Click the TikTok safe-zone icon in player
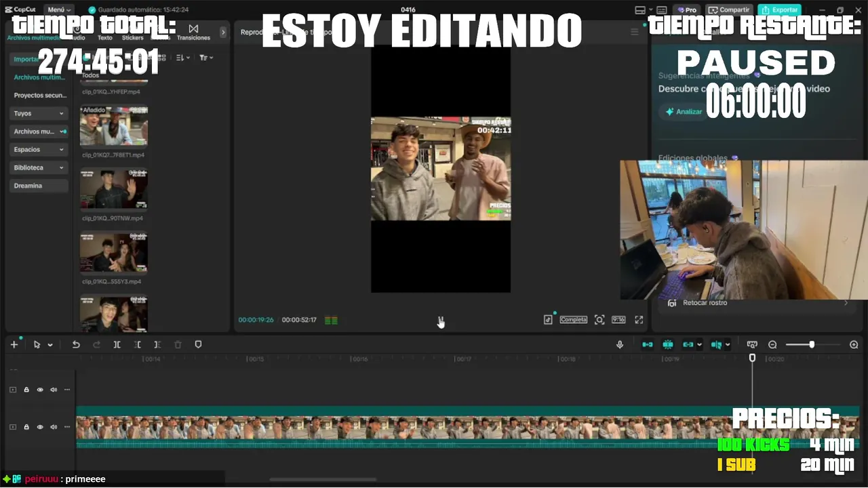The width and height of the screenshot is (868, 488). pos(548,320)
